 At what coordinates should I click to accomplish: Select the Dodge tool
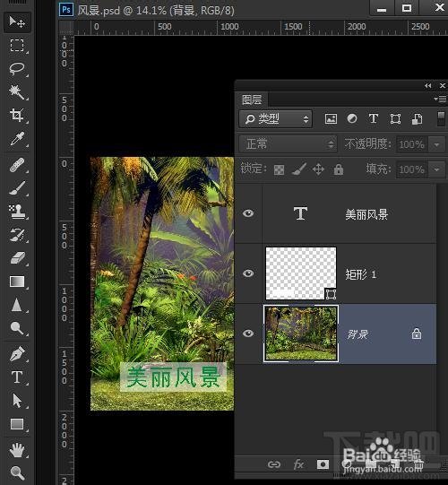coord(17,328)
